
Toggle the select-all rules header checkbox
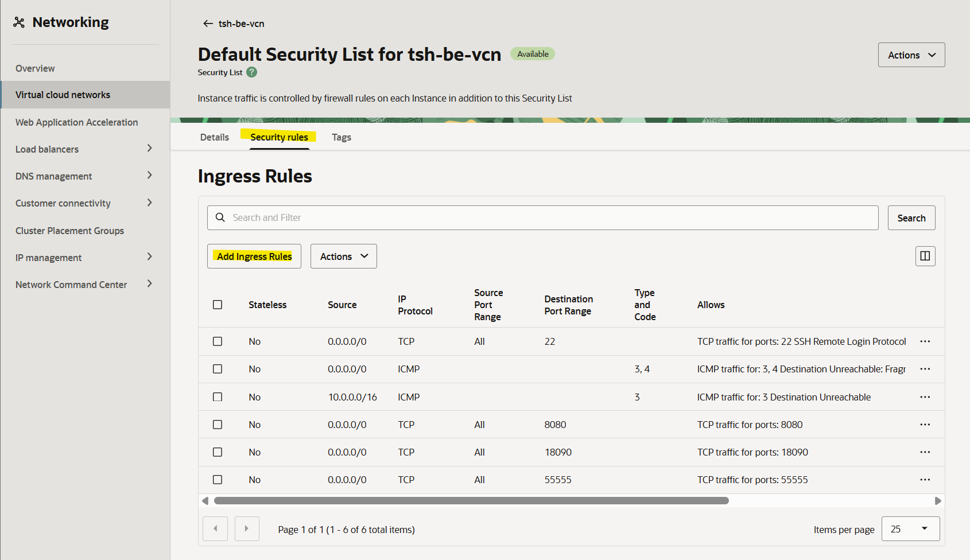point(218,305)
